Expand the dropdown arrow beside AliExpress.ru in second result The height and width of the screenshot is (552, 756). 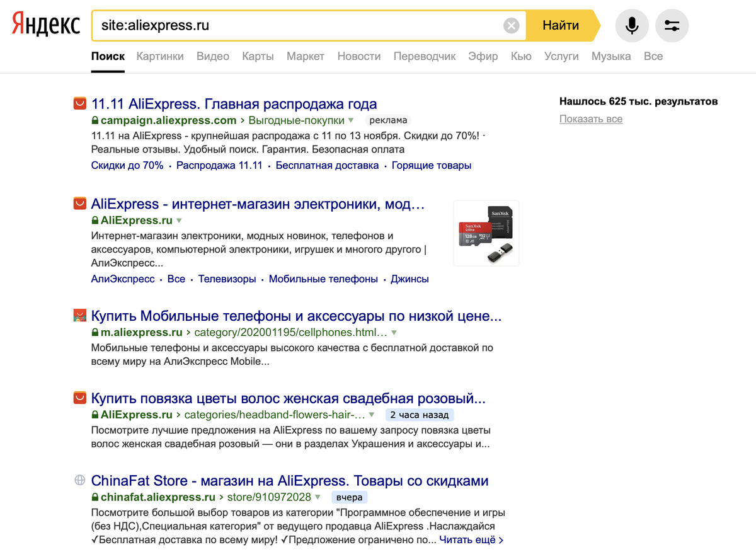point(179,221)
